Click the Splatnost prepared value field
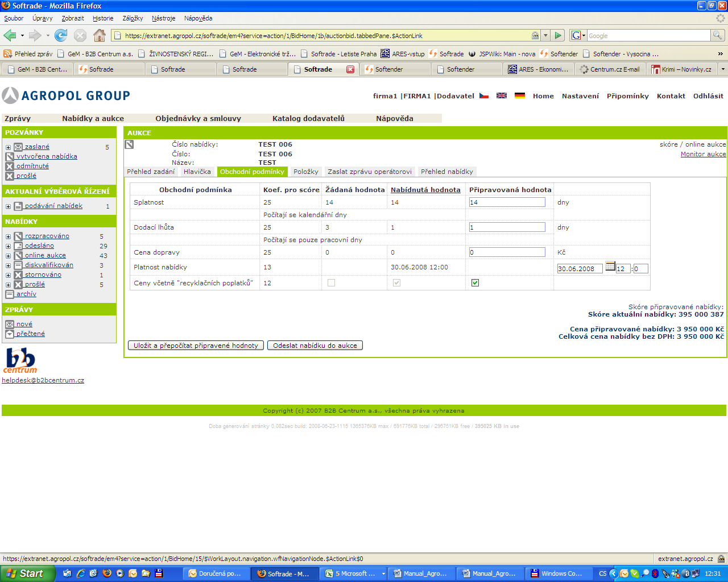 [x=507, y=202]
